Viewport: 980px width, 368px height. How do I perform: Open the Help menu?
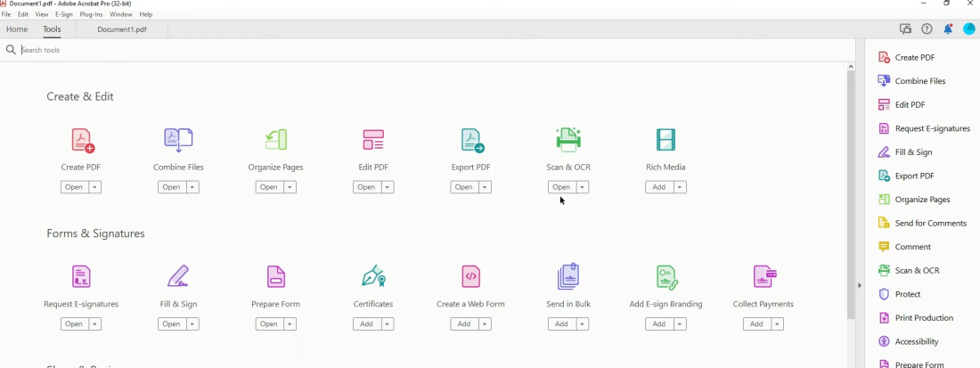pyautogui.click(x=145, y=13)
